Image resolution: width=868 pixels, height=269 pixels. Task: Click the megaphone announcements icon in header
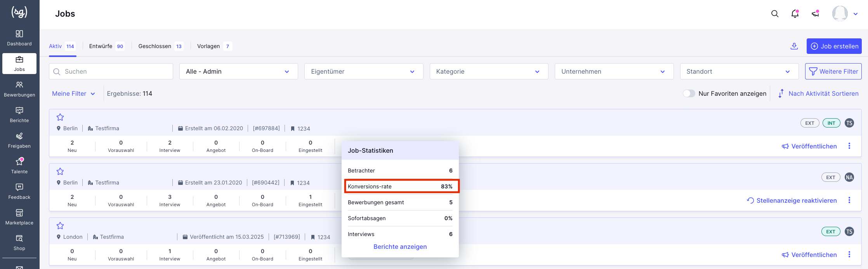(815, 14)
